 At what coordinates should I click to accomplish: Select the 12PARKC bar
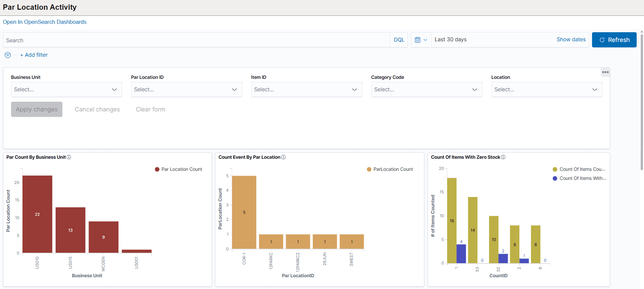271,242
